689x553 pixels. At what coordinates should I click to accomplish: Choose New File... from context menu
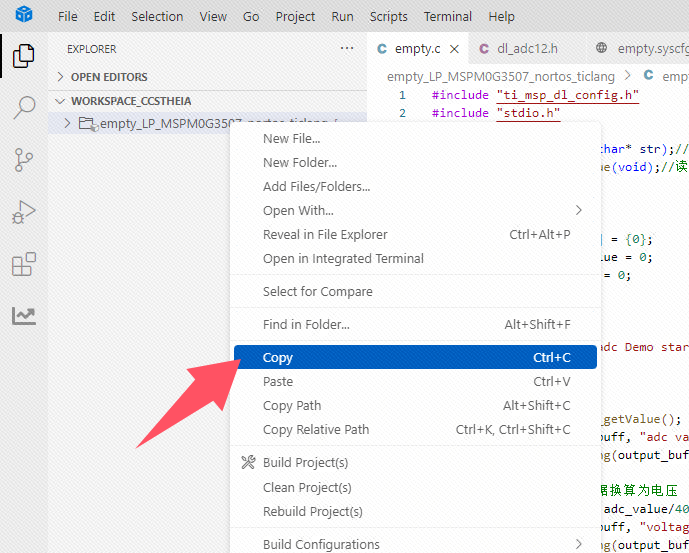click(415, 138)
